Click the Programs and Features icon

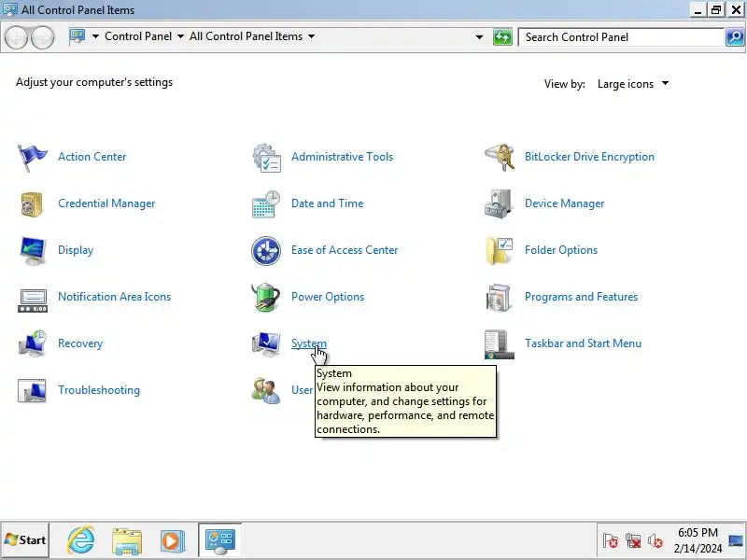499,297
